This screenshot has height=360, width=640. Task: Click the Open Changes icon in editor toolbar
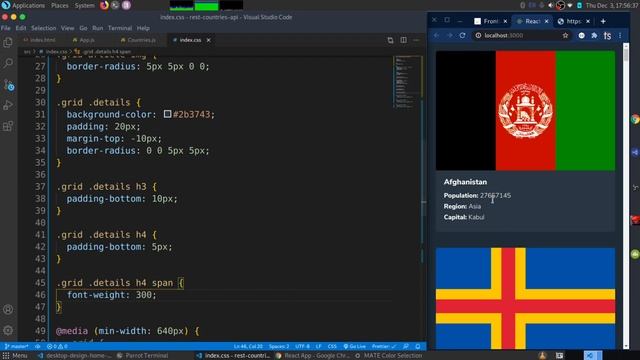[x=390, y=40]
